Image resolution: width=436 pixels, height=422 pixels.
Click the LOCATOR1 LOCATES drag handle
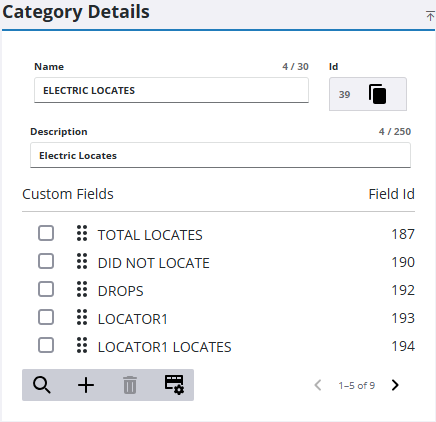coord(82,345)
